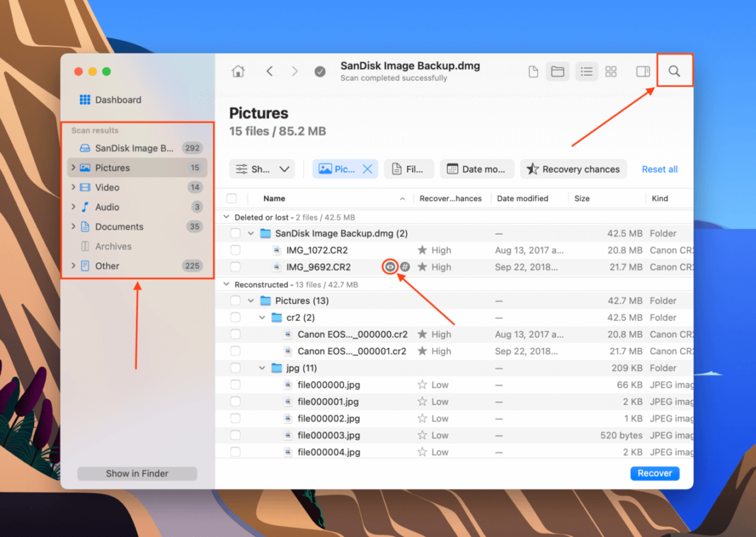
Task: Expand the Documents category
Action: (75, 227)
